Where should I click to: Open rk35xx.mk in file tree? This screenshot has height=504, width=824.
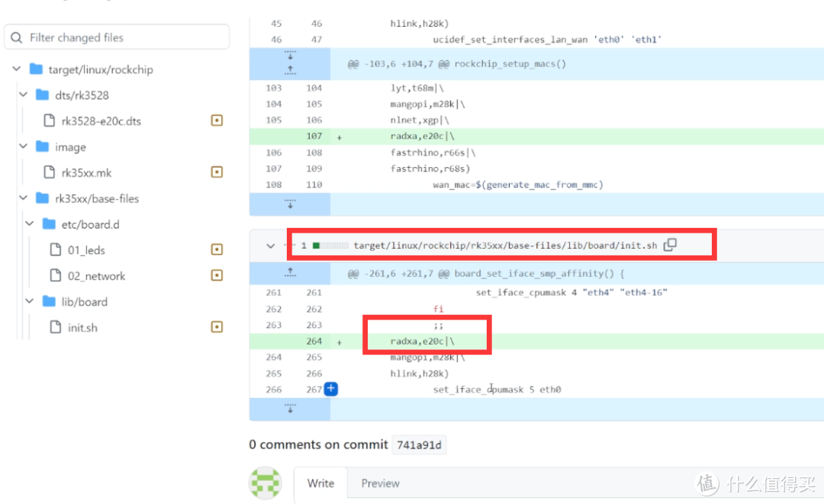[86, 173]
